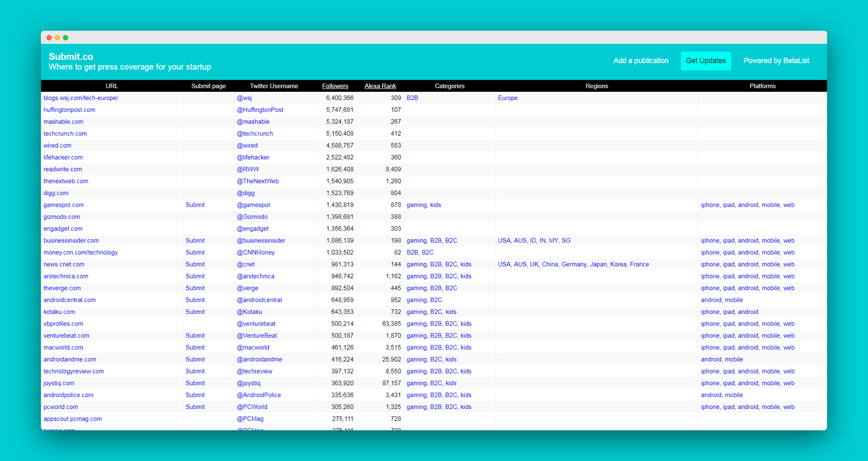Click android platform in androidcentral.com row
868x461 pixels.
pos(711,300)
